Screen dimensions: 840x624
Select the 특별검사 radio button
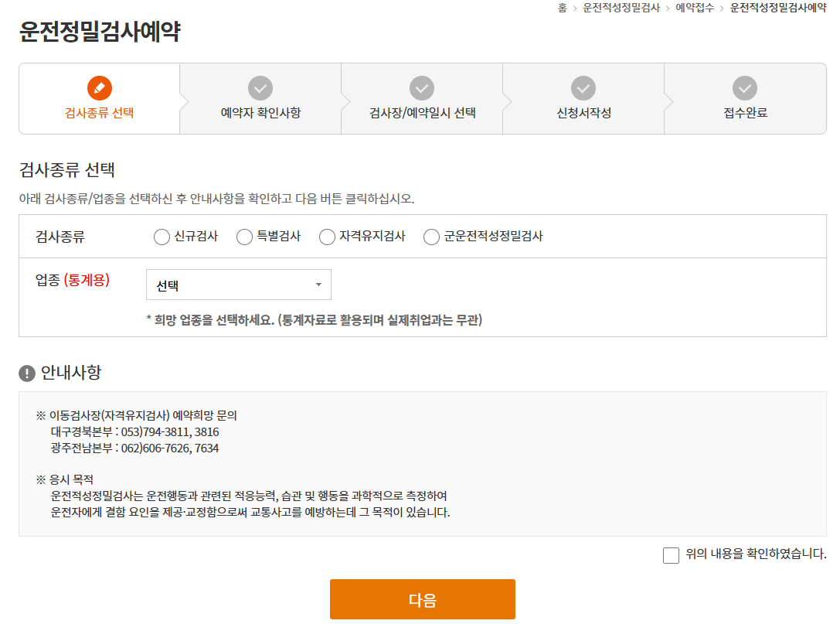tap(244, 237)
